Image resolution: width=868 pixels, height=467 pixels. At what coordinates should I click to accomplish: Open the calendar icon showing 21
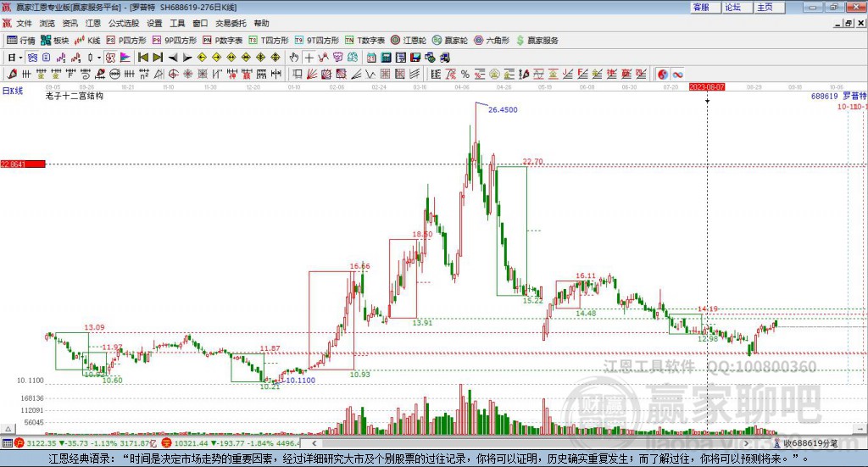point(371,58)
